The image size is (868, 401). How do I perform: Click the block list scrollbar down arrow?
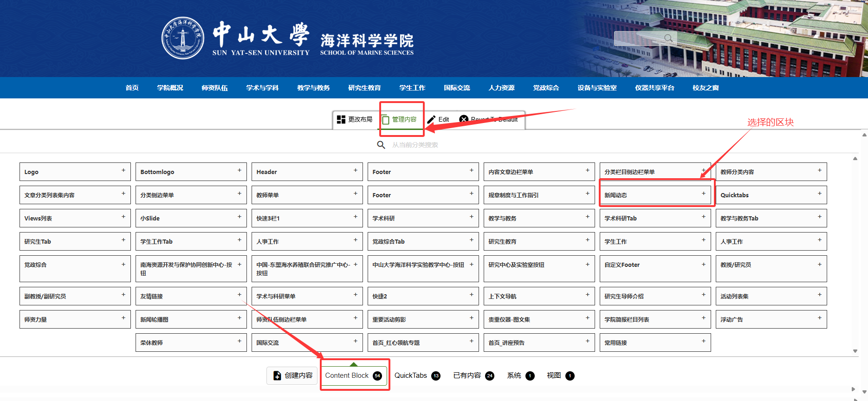(x=855, y=351)
